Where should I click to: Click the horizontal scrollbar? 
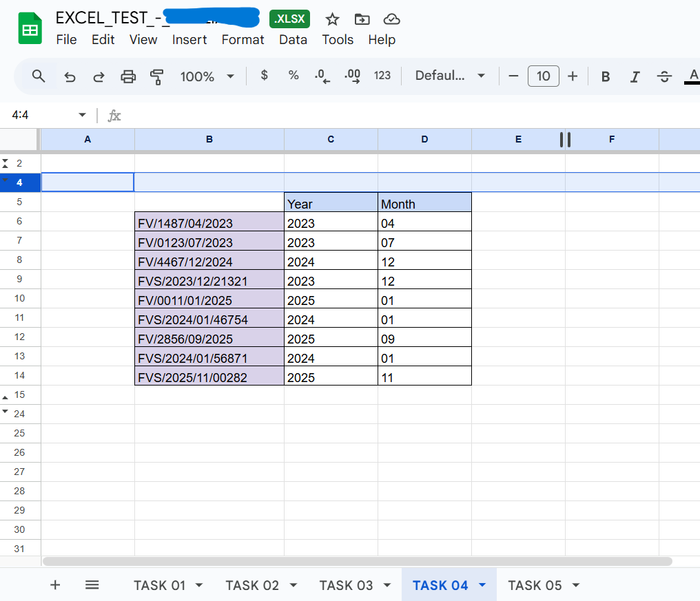[x=357, y=561]
